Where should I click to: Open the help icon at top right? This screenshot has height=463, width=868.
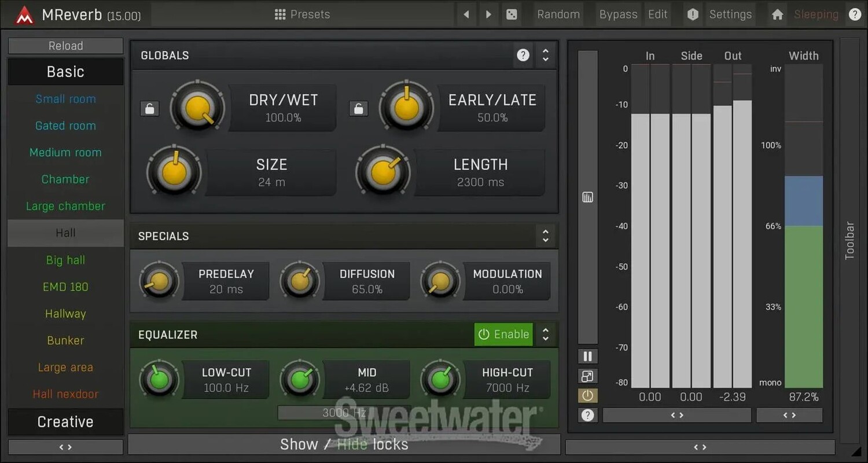855,14
